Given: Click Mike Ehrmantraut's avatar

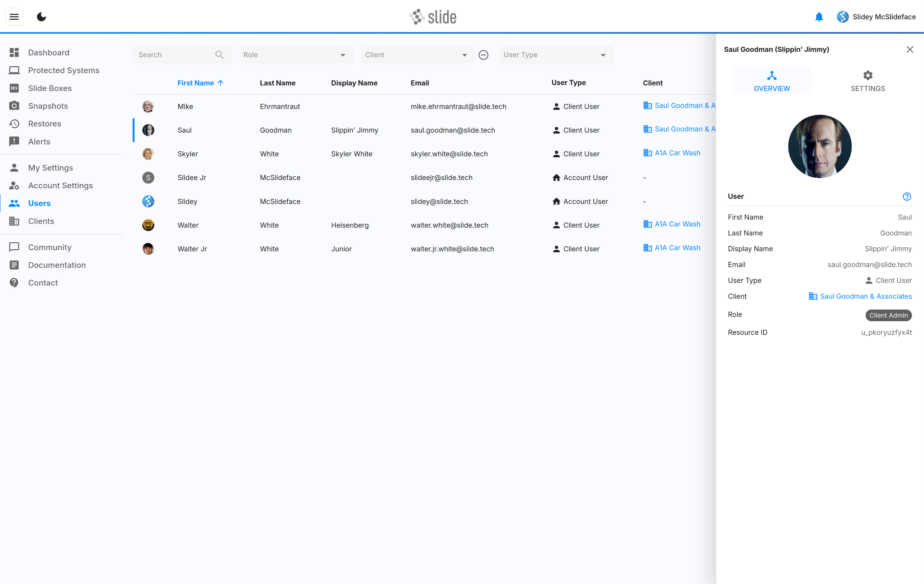Looking at the screenshot, I should tap(148, 106).
